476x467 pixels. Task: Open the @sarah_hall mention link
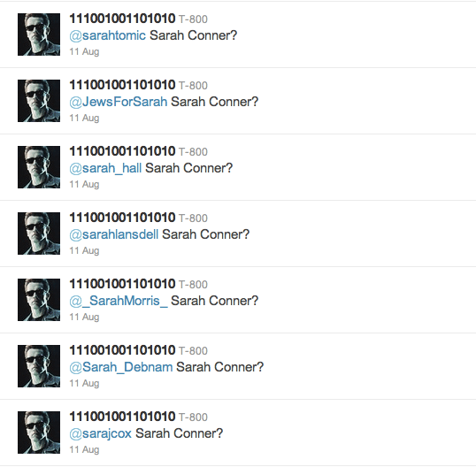pyautogui.click(x=105, y=168)
